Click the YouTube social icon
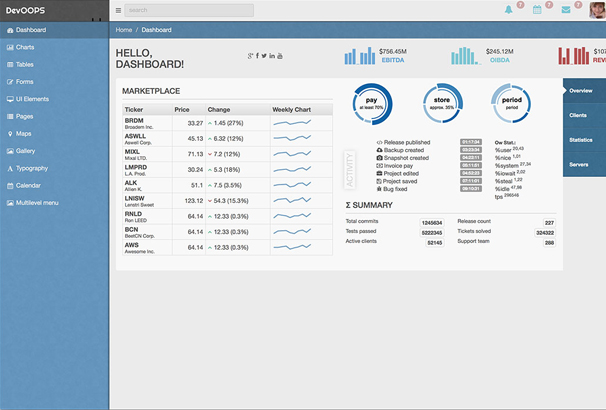This screenshot has width=606, height=410. click(280, 55)
